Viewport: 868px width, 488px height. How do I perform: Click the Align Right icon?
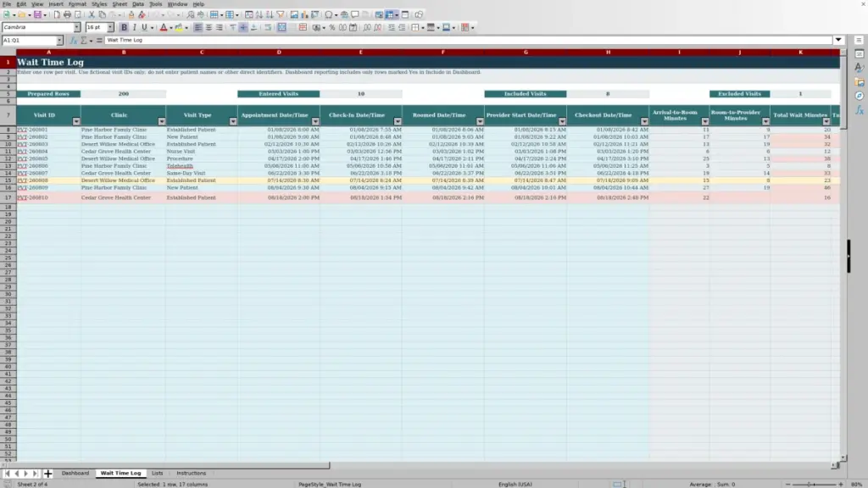(x=220, y=27)
